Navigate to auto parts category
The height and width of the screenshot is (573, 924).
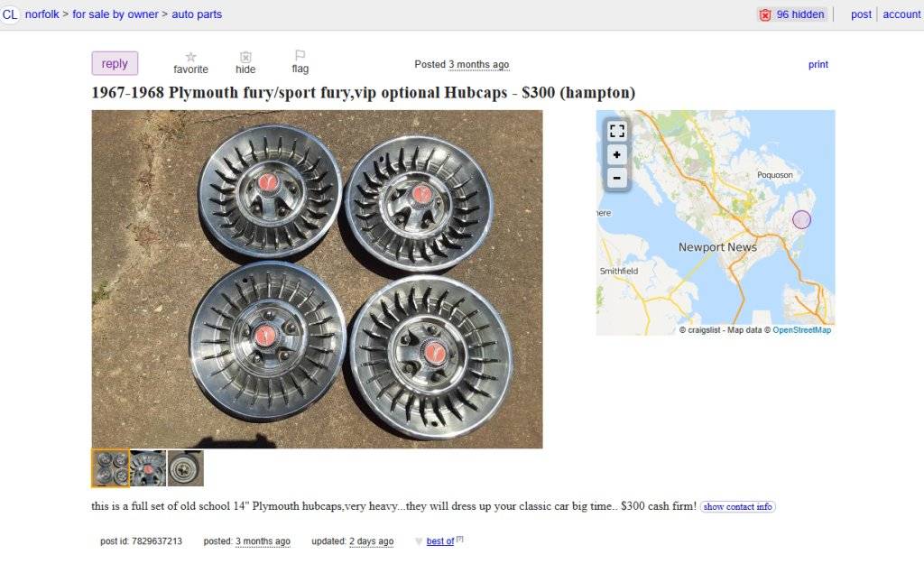(197, 14)
